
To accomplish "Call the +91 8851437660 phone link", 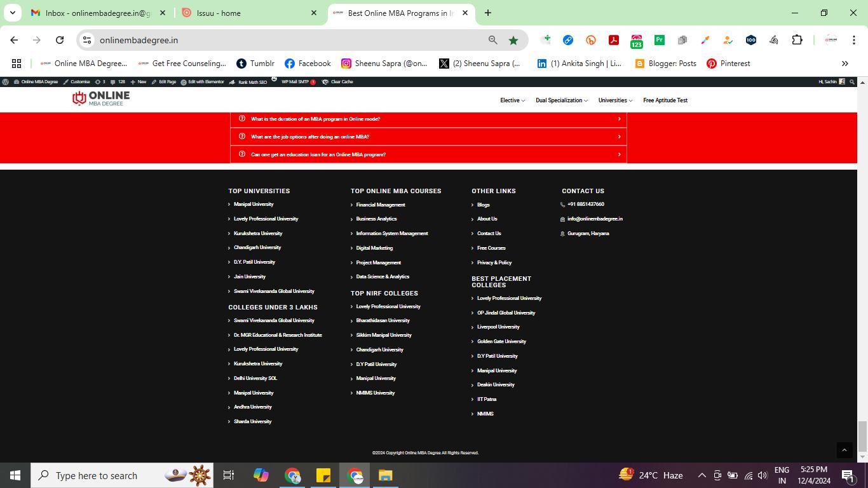I will pyautogui.click(x=586, y=204).
